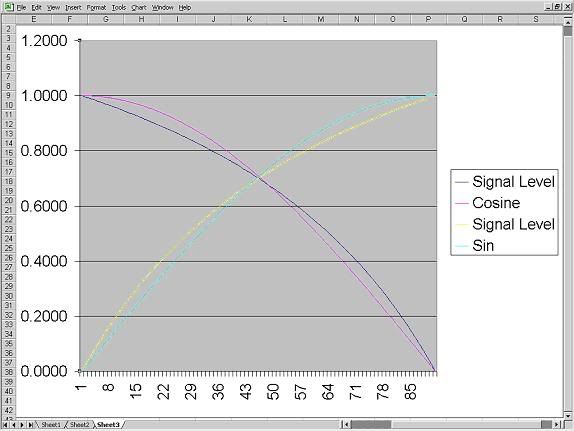Screen dimensions: 574x431
Task: Click the vertical scrollbar down arrow
Action: [x=568, y=416]
